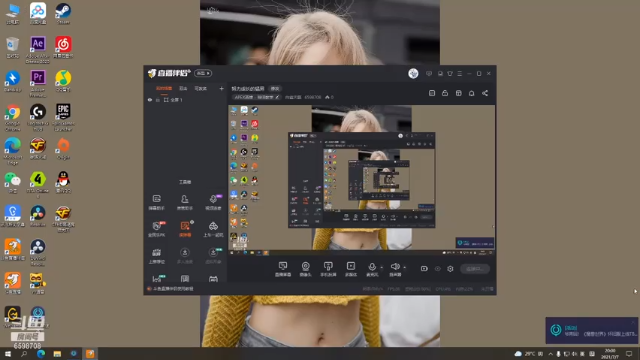The image size is (640, 360).
Task: Open the car-shaped play together tool
Action: (x=213, y=229)
